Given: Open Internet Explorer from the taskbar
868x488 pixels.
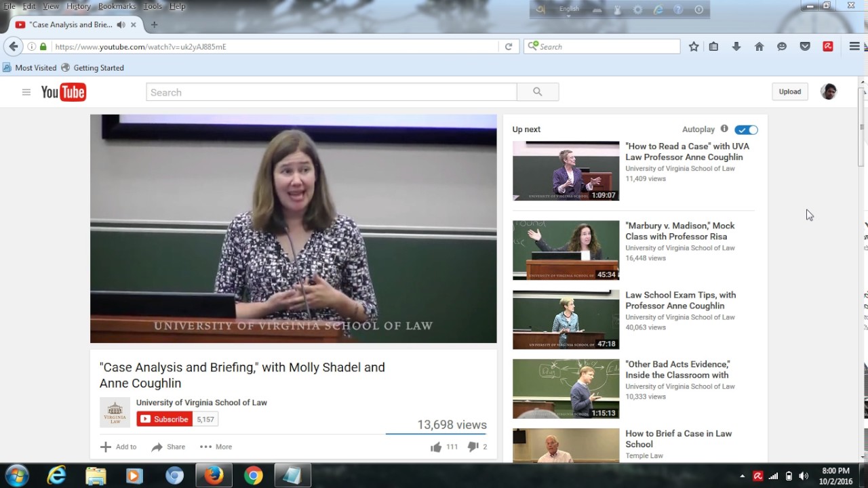Looking at the screenshot, I should point(56,476).
